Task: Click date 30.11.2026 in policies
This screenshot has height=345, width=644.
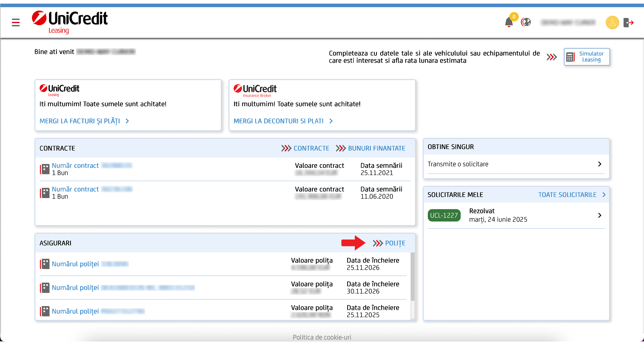Action: pos(363,291)
